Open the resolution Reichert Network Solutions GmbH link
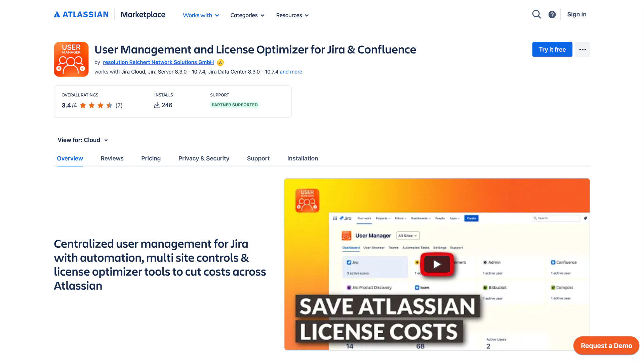The image size is (644, 363). (x=158, y=62)
